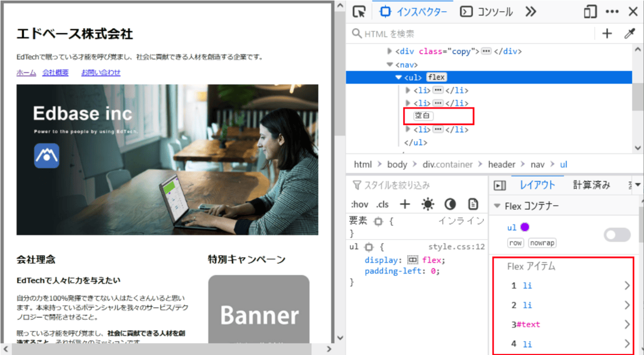644x355 pixels.
Task: Switch to the コンソール tab
Action: coord(487,12)
